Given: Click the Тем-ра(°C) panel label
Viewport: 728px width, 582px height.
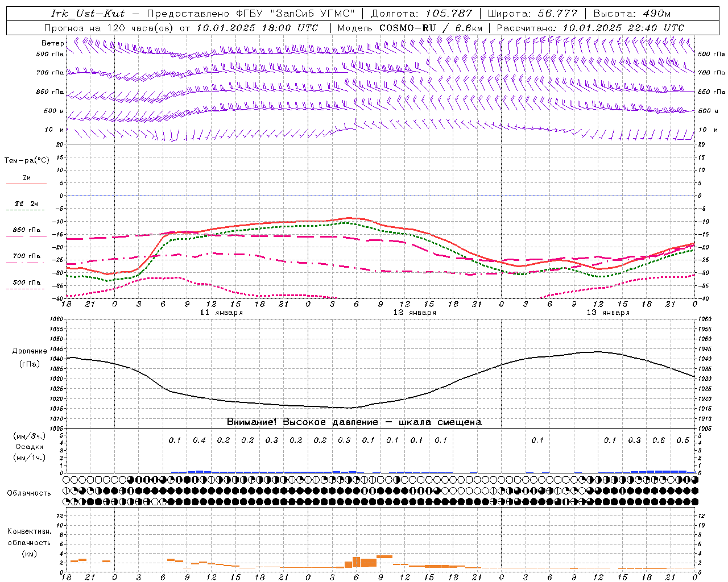Looking at the screenshot, I should coord(27,161).
